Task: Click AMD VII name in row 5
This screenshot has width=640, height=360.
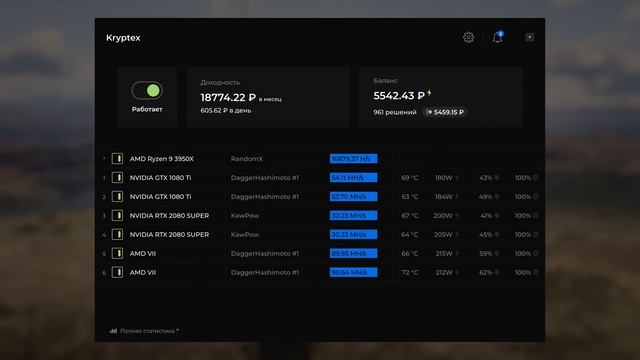Action: tap(143, 253)
